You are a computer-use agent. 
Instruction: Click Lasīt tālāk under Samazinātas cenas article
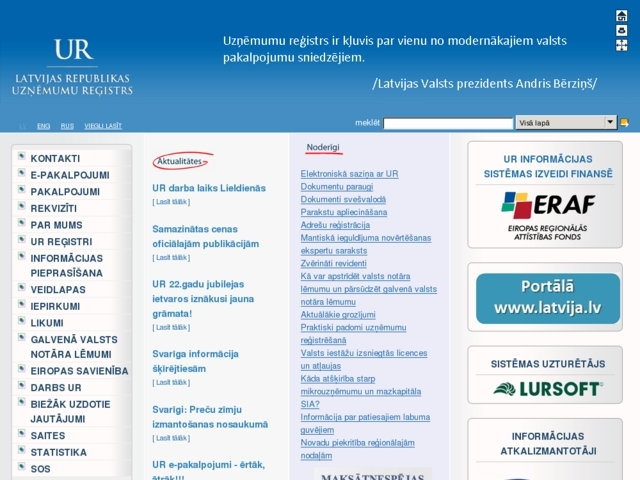coord(171,258)
